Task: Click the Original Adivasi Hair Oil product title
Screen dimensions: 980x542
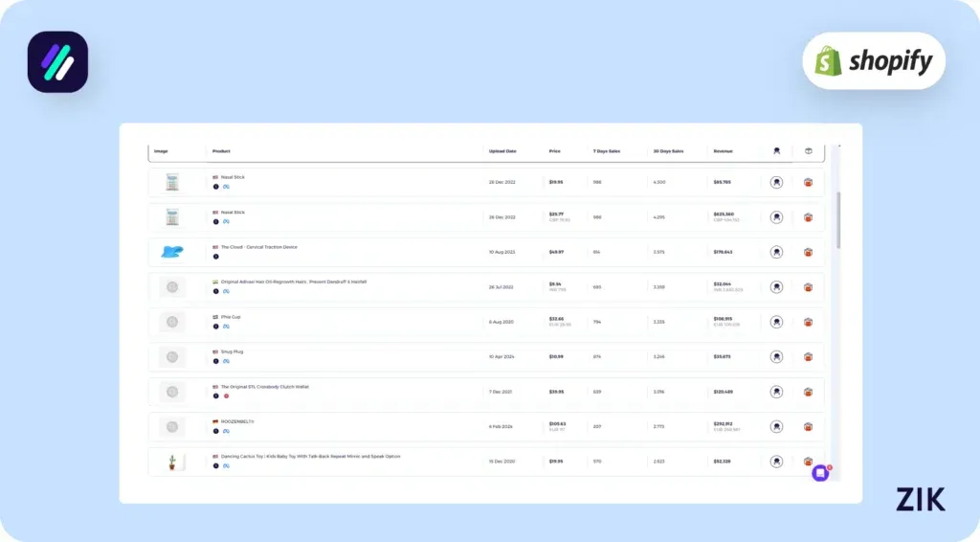Action: (x=293, y=282)
